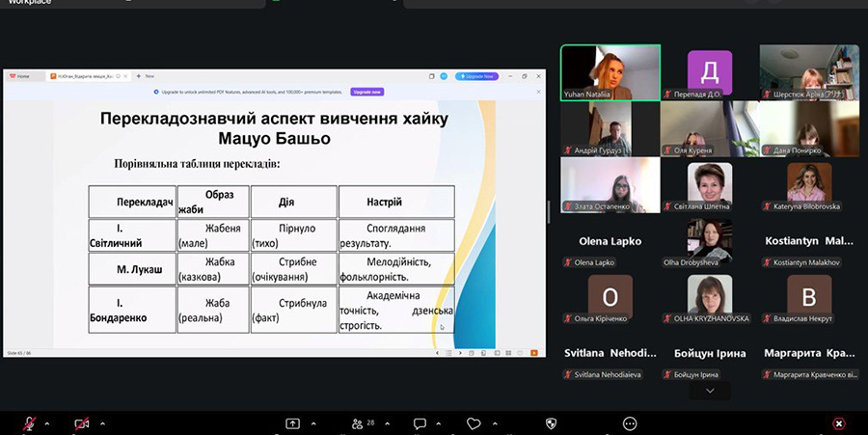Viewport: 868px width, 435px height.
Task: Select OLHA KRYZHANOVSKA profile tile
Action: pyautogui.click(x=710, y=298)
